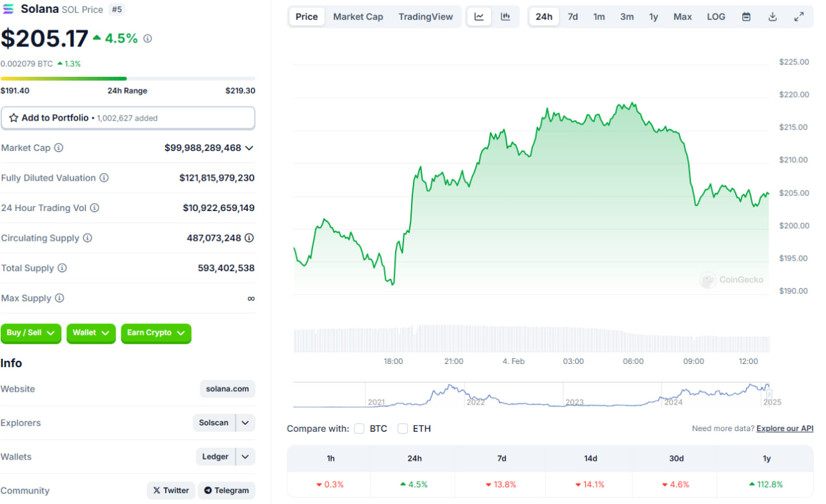The image size is (826, 504).
Task: Open the solana.com website link
Action: click(228, 389)
